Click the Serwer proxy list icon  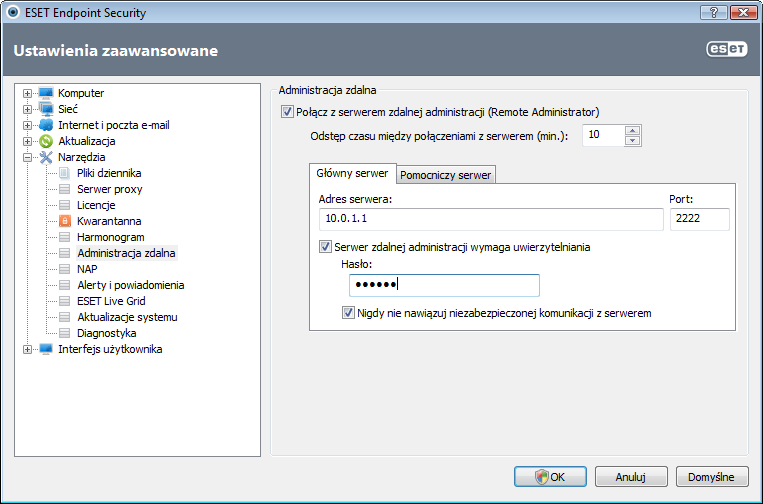[x=64, y=189]
